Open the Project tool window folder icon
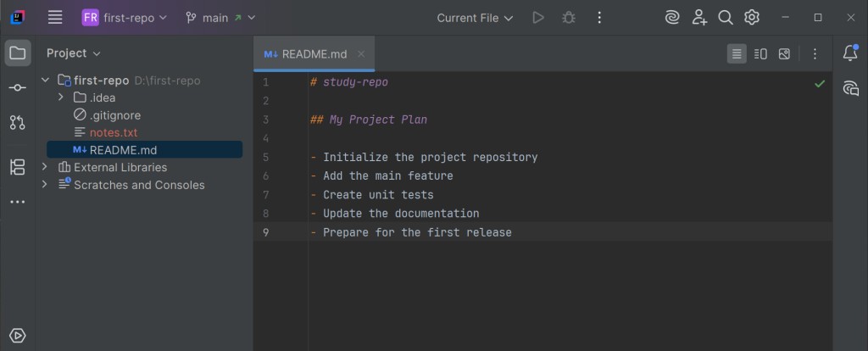Viewport: 868px width, 351px height. point(18,53)
